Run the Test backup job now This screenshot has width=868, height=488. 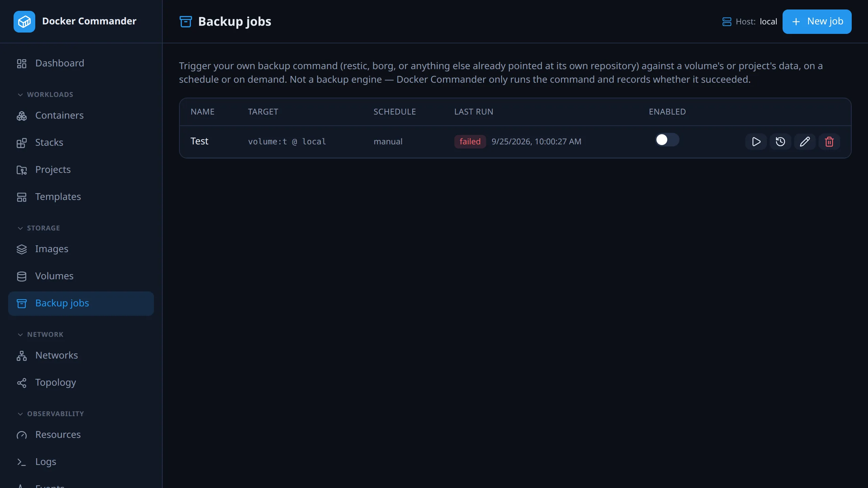pyautogui.click(x=756, y=142)
